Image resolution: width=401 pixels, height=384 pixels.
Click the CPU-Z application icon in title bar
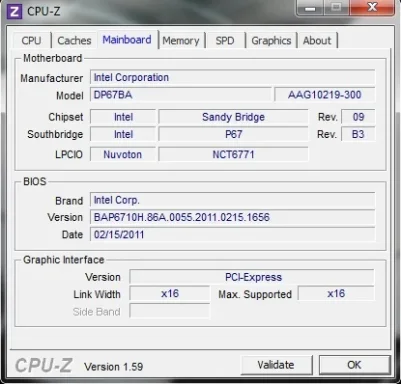tap(14, 11)
